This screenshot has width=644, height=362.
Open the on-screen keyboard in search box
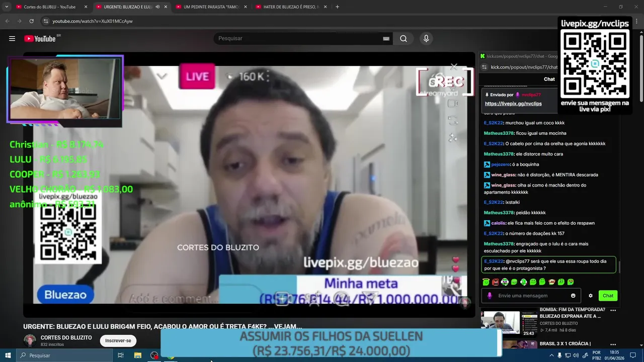[386, 39]
